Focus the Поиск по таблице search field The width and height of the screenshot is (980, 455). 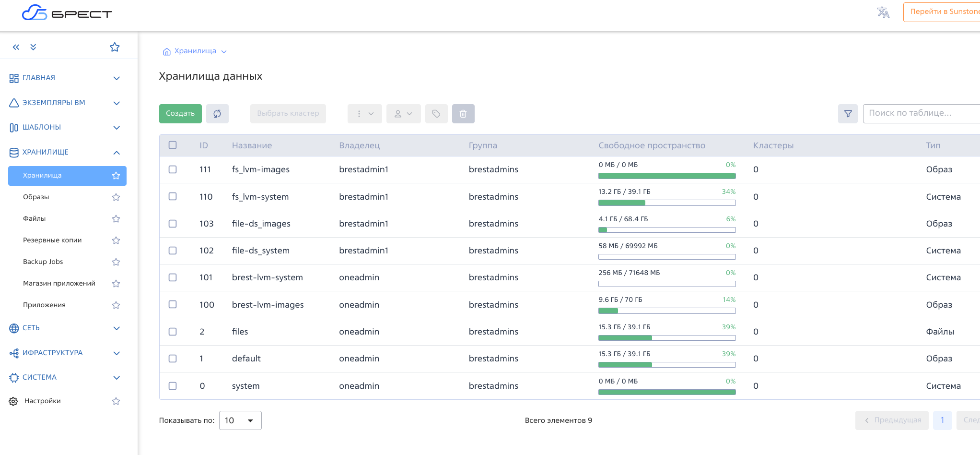pos(921,113)
